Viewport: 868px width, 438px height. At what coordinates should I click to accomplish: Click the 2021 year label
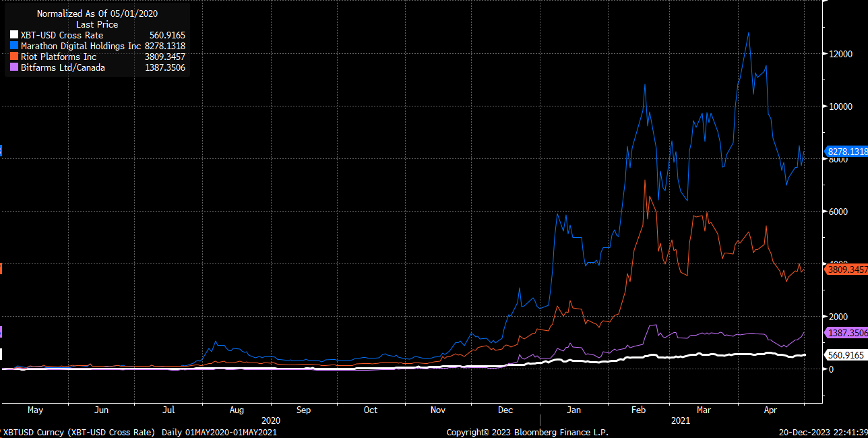click(x=681, y=420)
